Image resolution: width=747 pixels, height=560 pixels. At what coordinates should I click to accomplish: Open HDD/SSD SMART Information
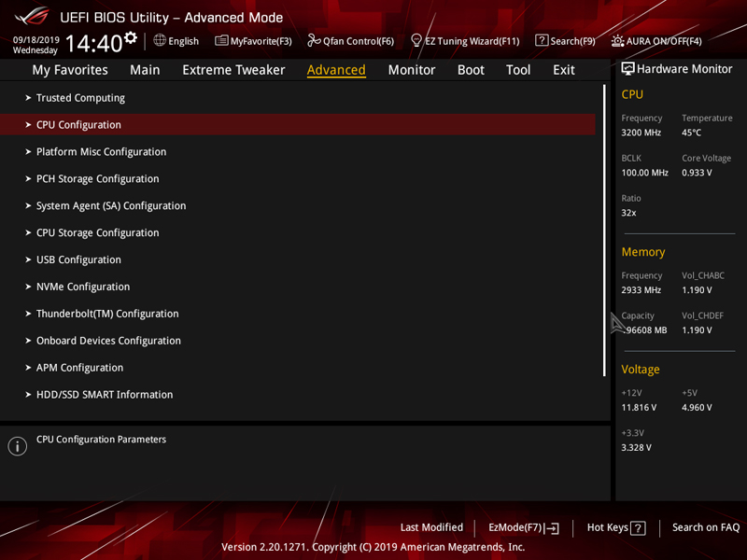click(x=105, y=395)
